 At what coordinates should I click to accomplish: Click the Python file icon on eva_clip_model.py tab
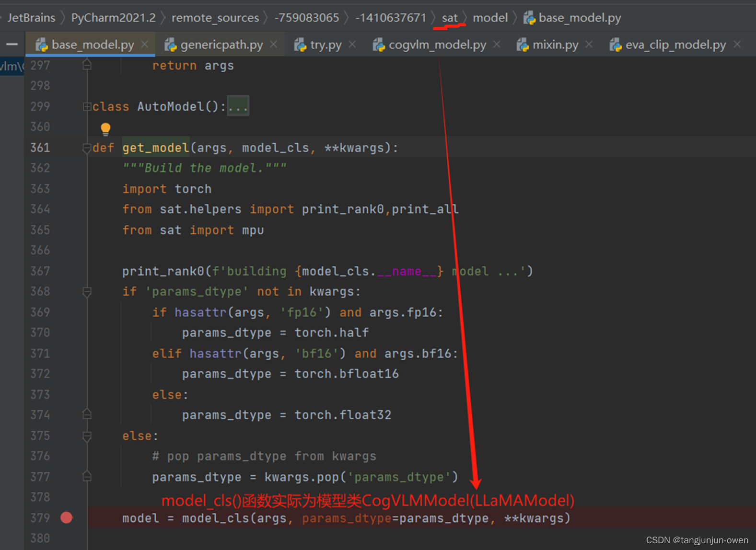point(616,45)
